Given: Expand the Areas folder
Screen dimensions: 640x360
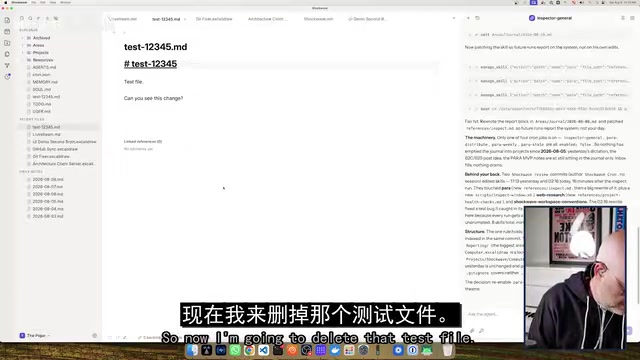Looking at the screenshot, I should coord(38,45).
